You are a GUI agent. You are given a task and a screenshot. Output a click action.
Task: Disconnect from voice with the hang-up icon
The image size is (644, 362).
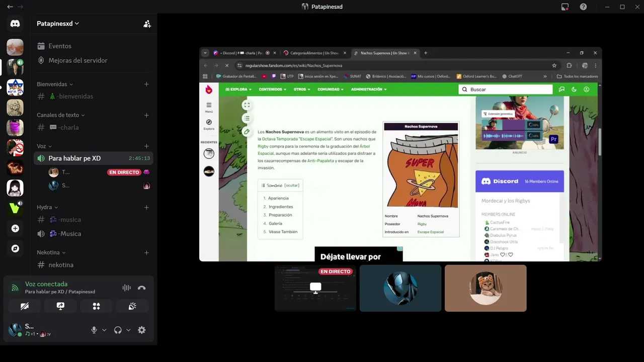click(141, 288)
